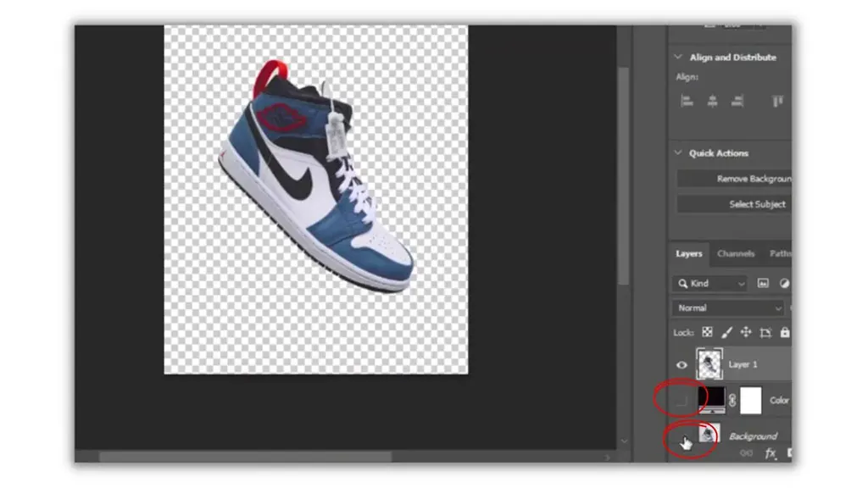868x488 pixels.
Task: Select the Color fill layer name
Action: (x=780, y=400)
